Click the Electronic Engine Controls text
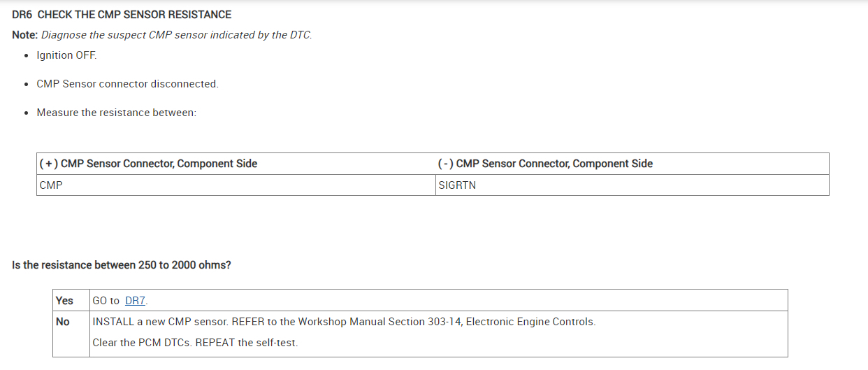This screenshot has height=370, width=868. click(x=530, y=322)
